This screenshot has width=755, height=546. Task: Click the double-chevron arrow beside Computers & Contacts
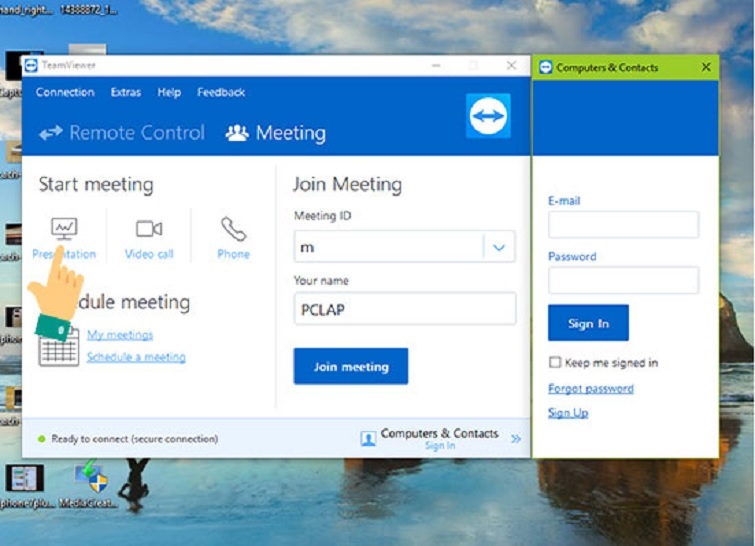click(x=516, y=439)
